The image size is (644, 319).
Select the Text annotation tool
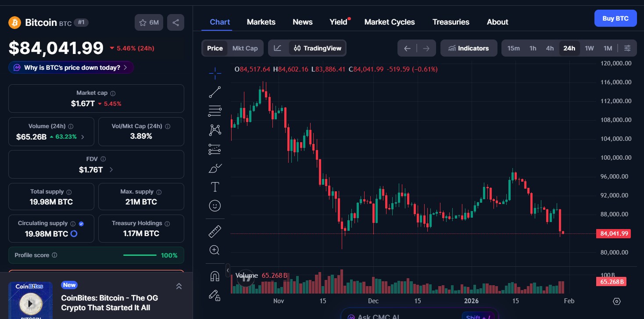pyautogui.click(x=215, y=186)
